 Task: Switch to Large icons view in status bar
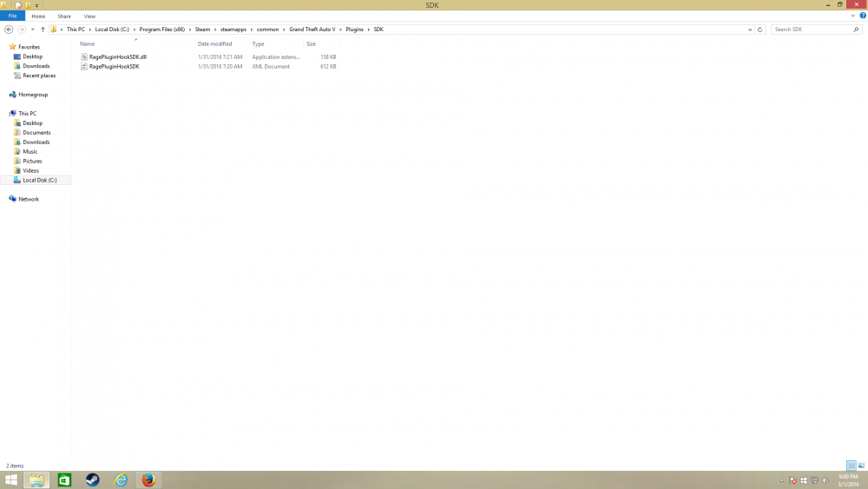pos(861,466)
